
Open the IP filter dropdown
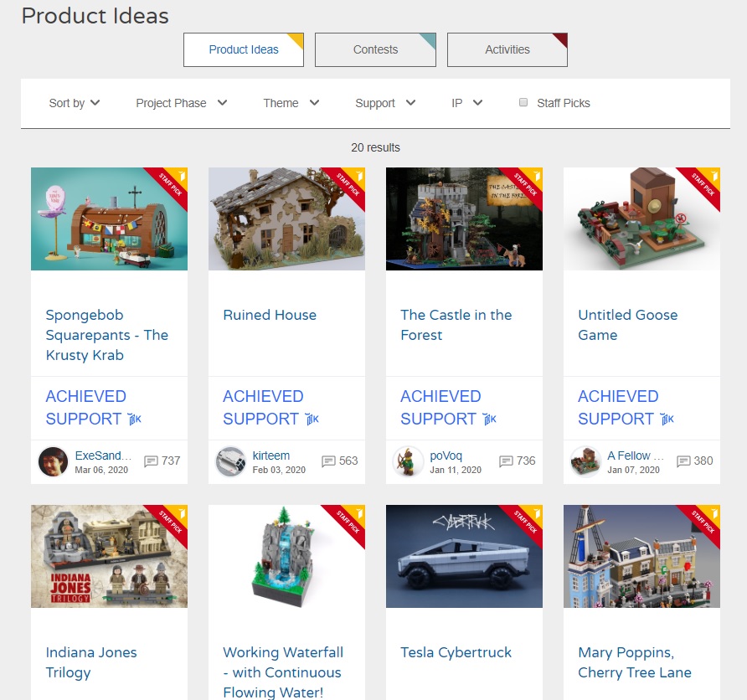[x=467, y=103]
